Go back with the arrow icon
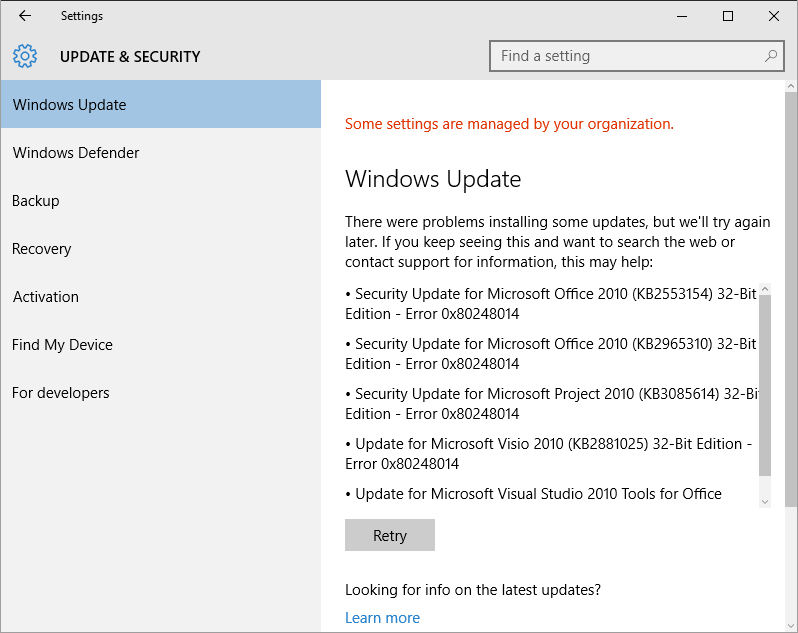Viewport: 798px width, 633px height. [24, 16]
